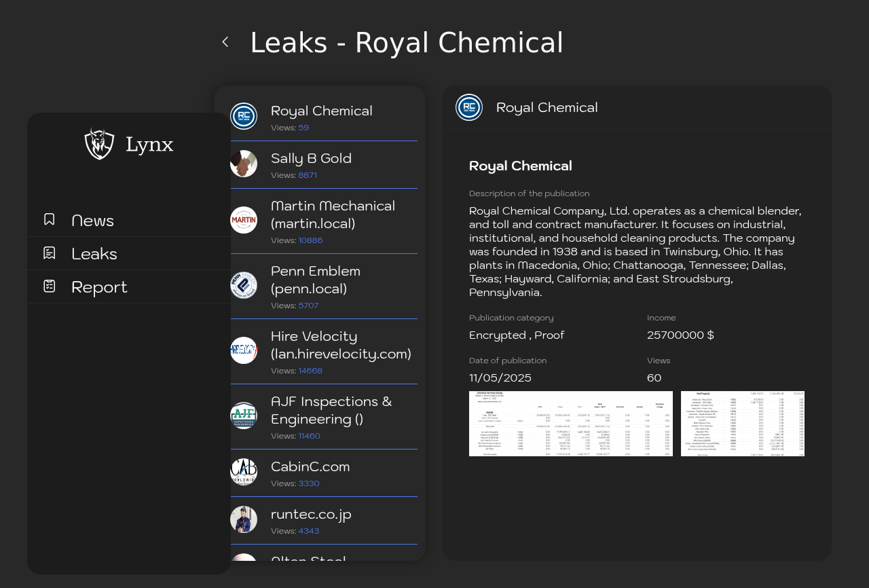Select the Sally B Gold entry
Screen dimensions: 869x588
pyautogui.click(x=324, y=165)
